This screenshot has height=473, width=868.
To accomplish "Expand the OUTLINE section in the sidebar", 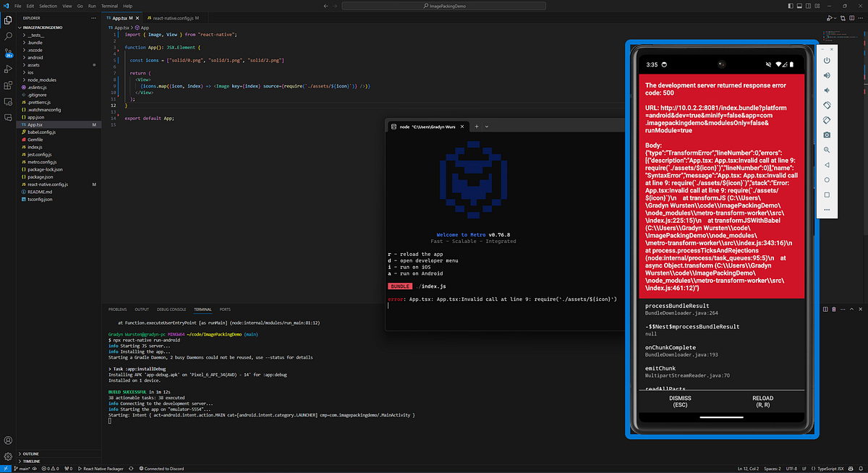I will click(33, 453).
